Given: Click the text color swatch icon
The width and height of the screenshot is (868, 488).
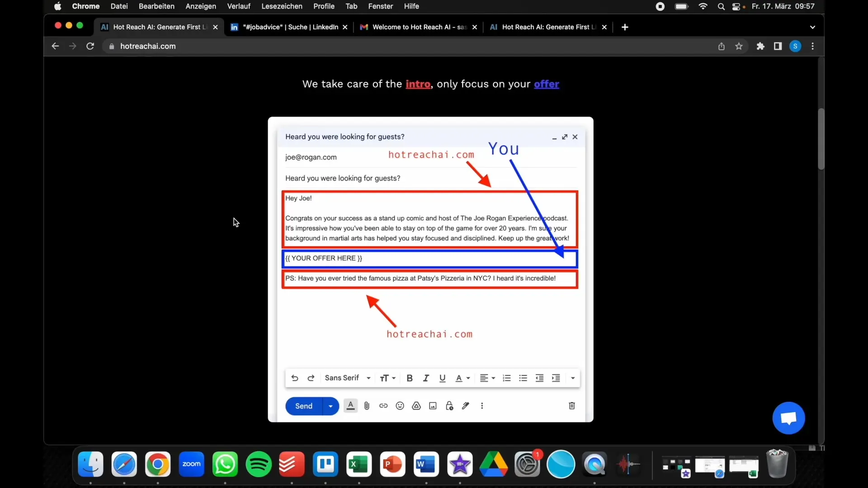Looking at the screenshot, I should coord(460,378).
